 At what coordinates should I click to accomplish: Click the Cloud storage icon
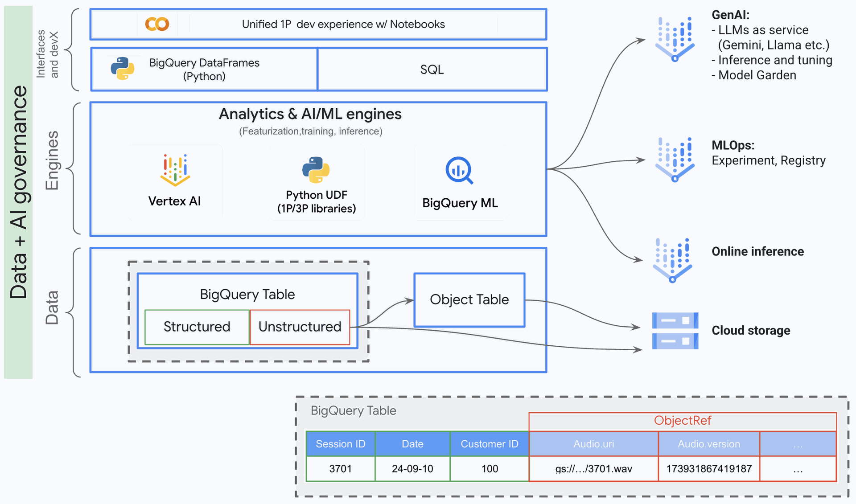(675, 331)
